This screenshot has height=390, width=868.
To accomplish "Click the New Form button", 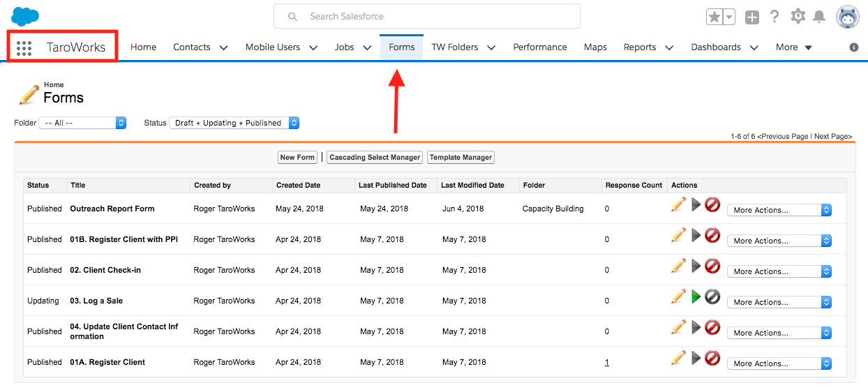I will click(x=297, y=158).
